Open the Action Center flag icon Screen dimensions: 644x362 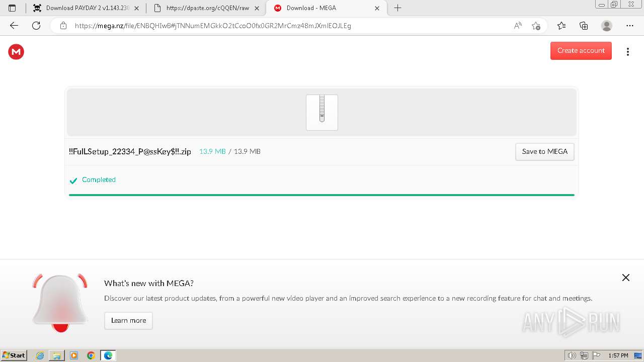(596, 355)
